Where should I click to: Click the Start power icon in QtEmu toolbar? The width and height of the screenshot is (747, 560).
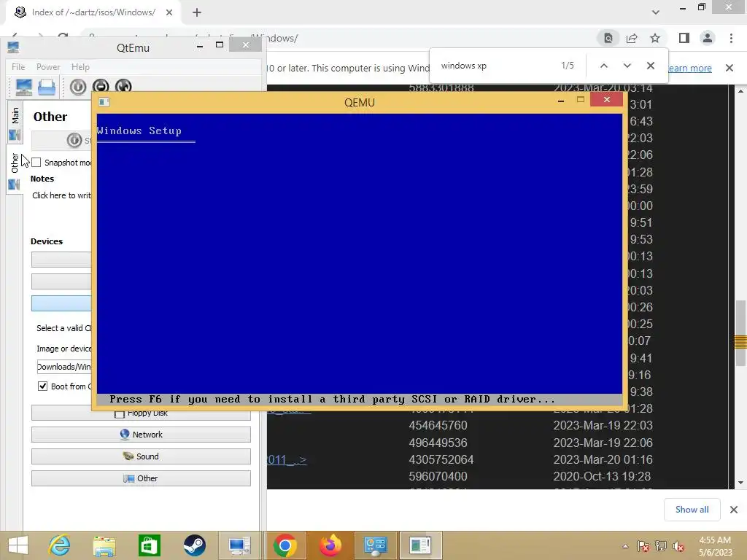click(78, 87)
